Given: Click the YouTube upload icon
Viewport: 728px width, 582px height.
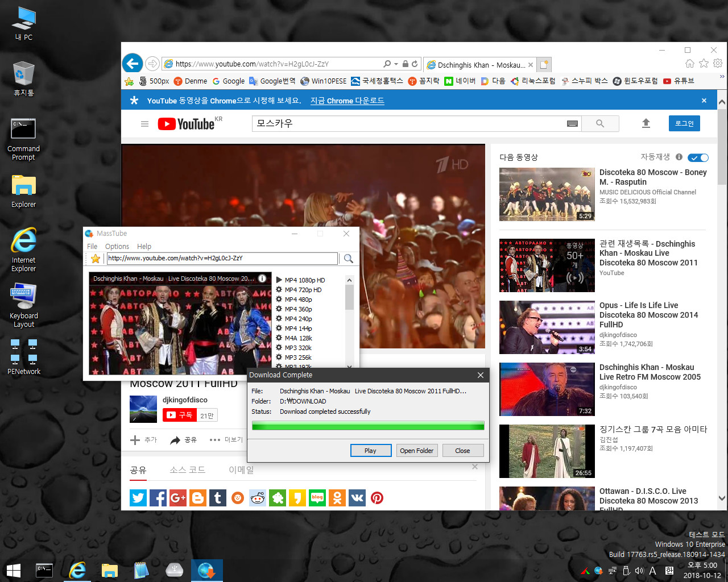Looking at the screenshot, I should click(x=646, y=123).
